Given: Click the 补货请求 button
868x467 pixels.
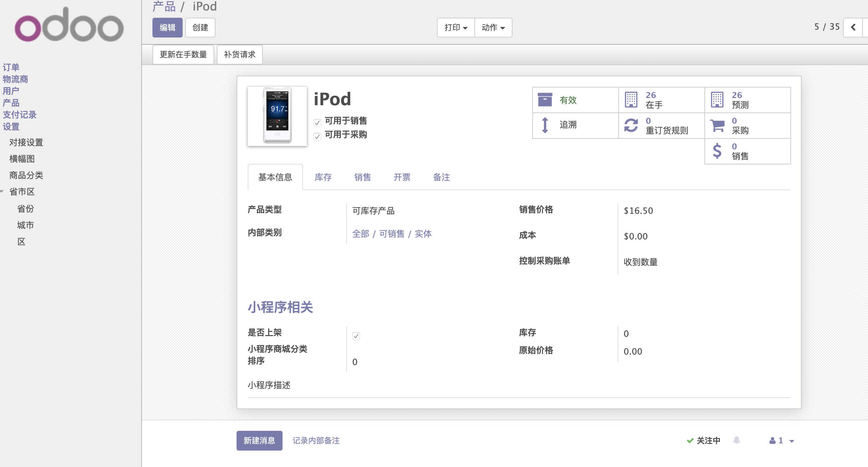Looking at the screenshot, I should (x=240, y=54).
